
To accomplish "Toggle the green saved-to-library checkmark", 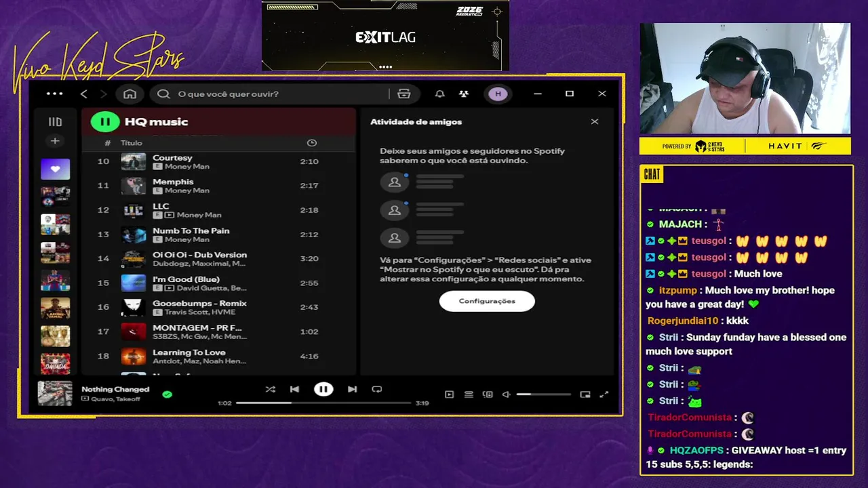I will pos(167,394).
